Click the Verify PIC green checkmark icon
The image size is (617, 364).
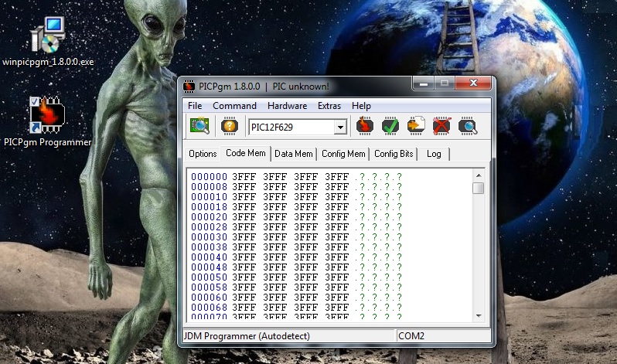[390, 127]
